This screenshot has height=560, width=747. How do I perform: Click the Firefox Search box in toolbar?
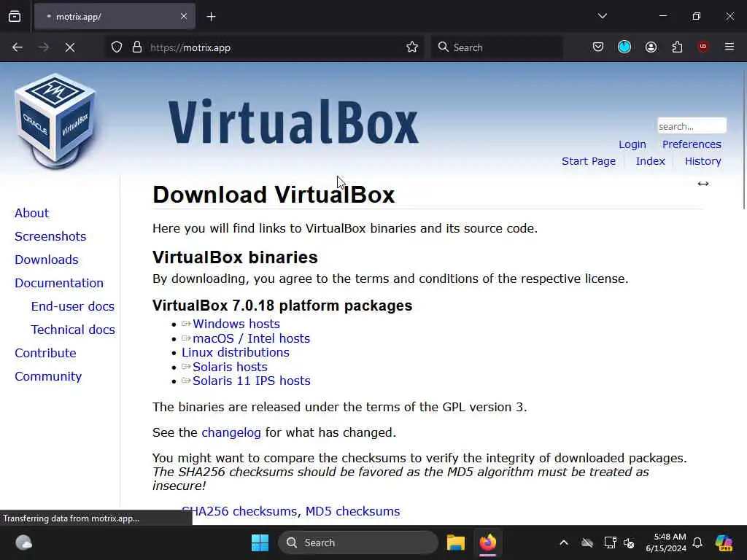click(497, 47)
